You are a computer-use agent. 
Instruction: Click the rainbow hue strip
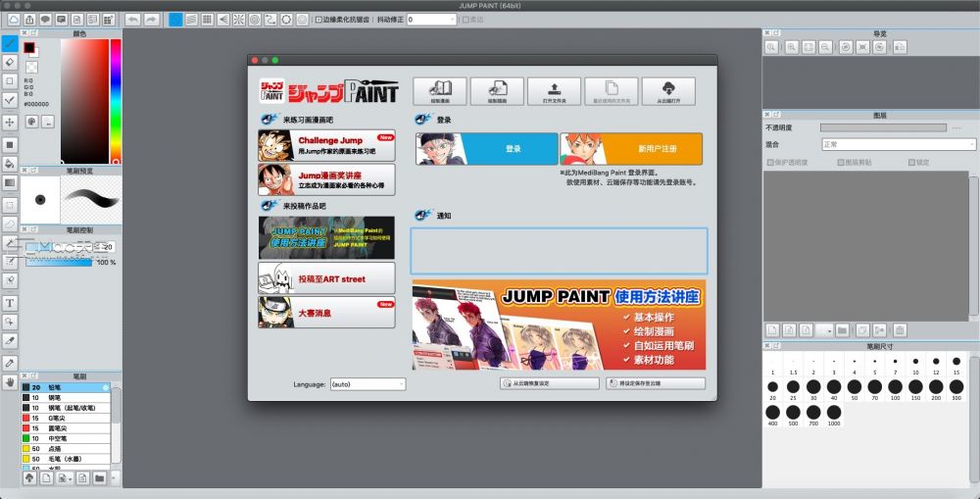pos(116,101)
